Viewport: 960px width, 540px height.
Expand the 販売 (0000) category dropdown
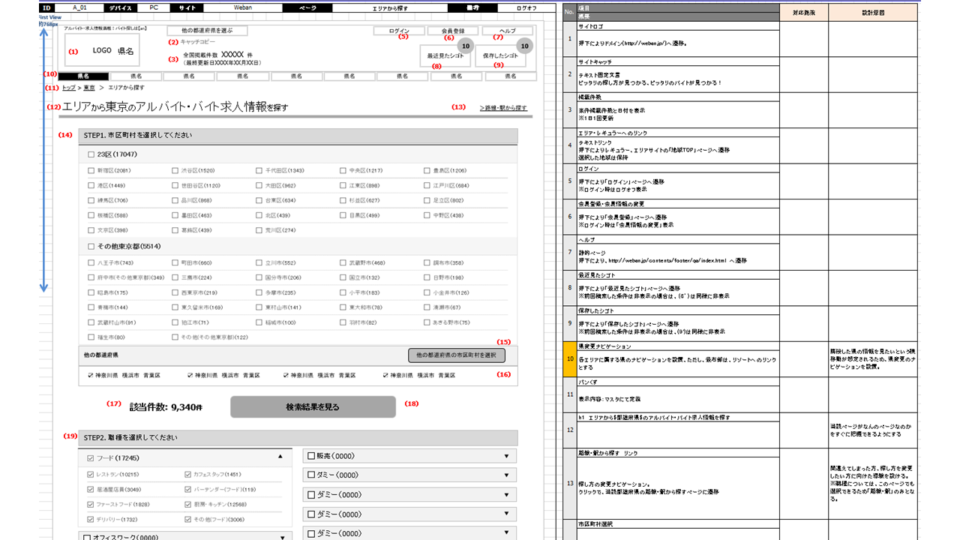click(x=510, y=456)
